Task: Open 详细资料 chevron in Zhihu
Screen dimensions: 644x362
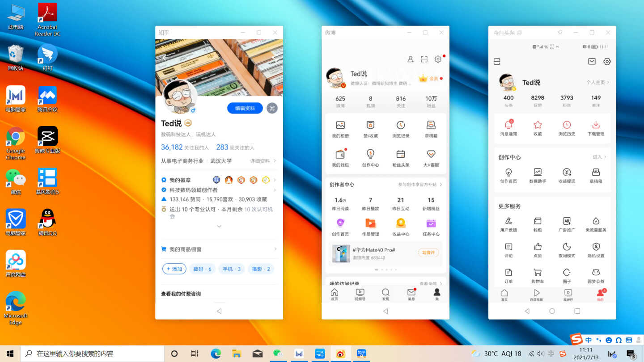Action: coord(275,161)
